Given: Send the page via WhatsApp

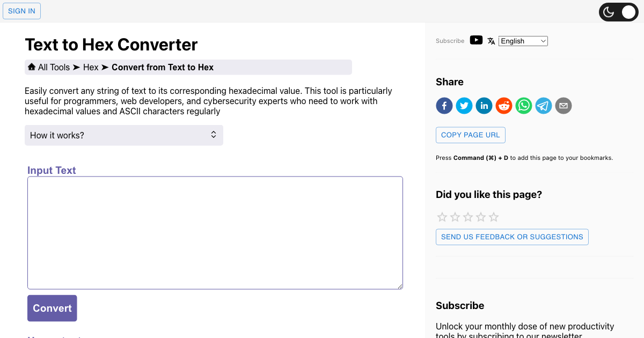Looking at the screenshot, I should tap(523, 106).
